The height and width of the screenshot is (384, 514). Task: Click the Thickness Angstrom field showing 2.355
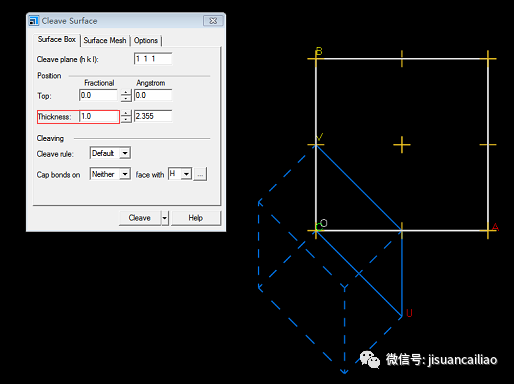[x=153, y=116]
